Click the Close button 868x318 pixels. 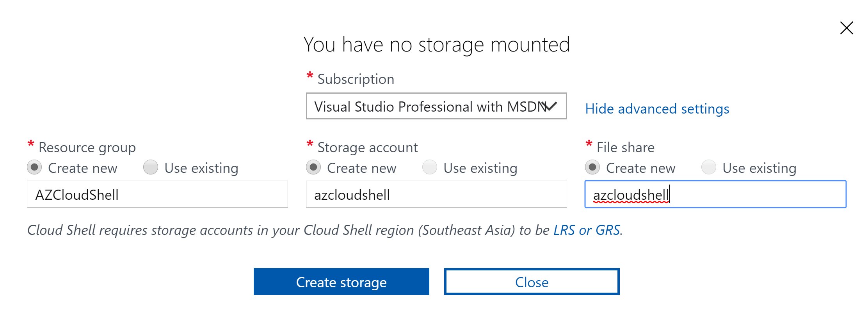[532, 282]
